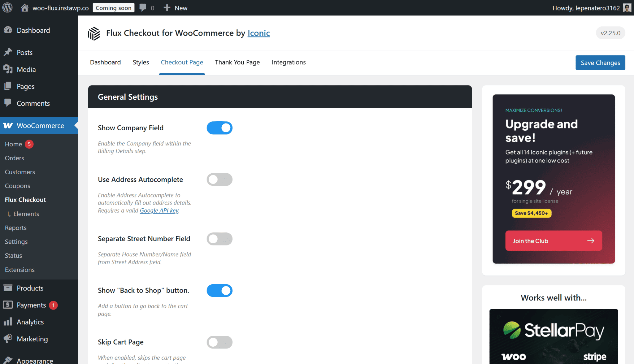
Task: Click the Save Changes button
Action: [600, 63]
